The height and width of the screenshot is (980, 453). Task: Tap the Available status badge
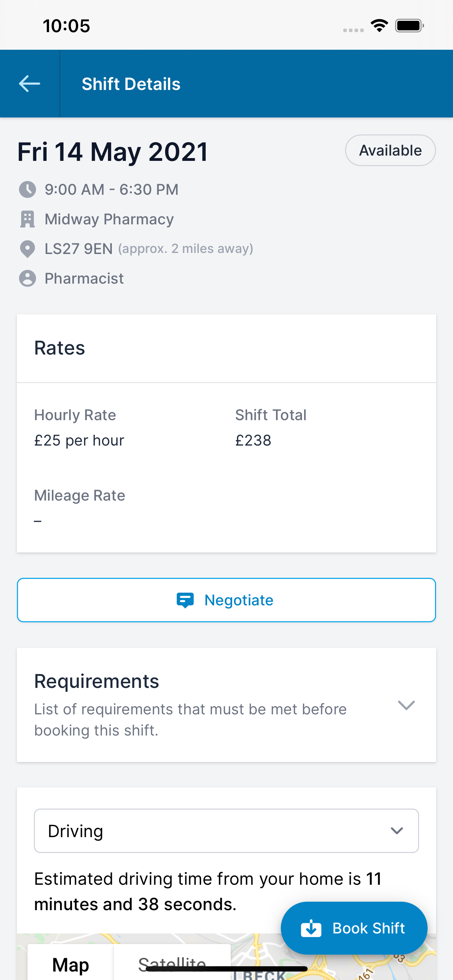[390, 150]
